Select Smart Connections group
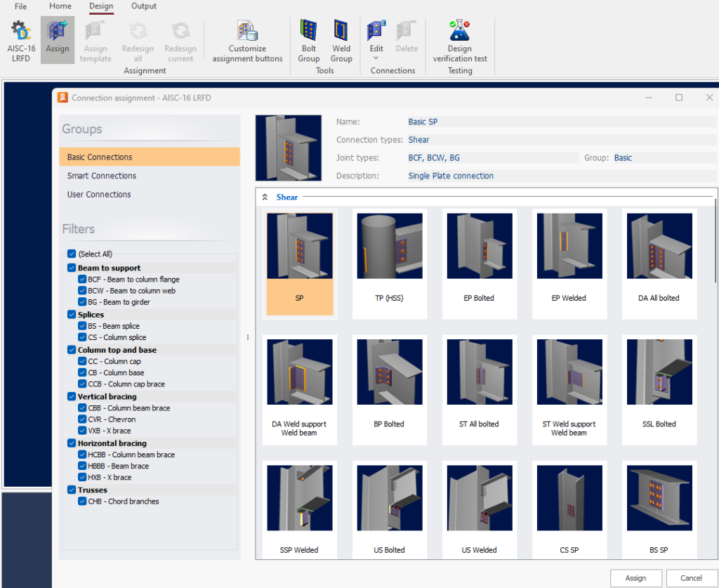Viewport: 719px width, 588px height. click(102, 176)
